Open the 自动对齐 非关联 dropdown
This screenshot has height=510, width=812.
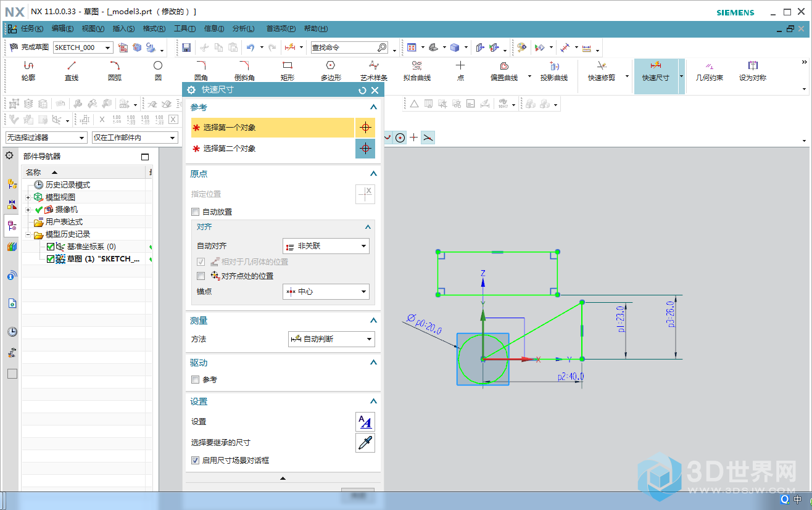(326, 246)
